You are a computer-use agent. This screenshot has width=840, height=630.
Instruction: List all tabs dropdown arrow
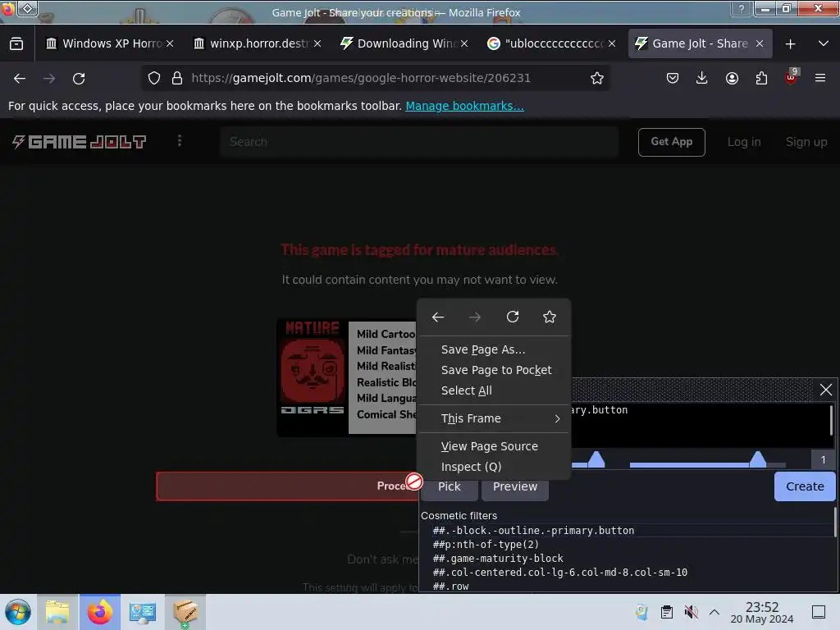click(x=824, y=43)
